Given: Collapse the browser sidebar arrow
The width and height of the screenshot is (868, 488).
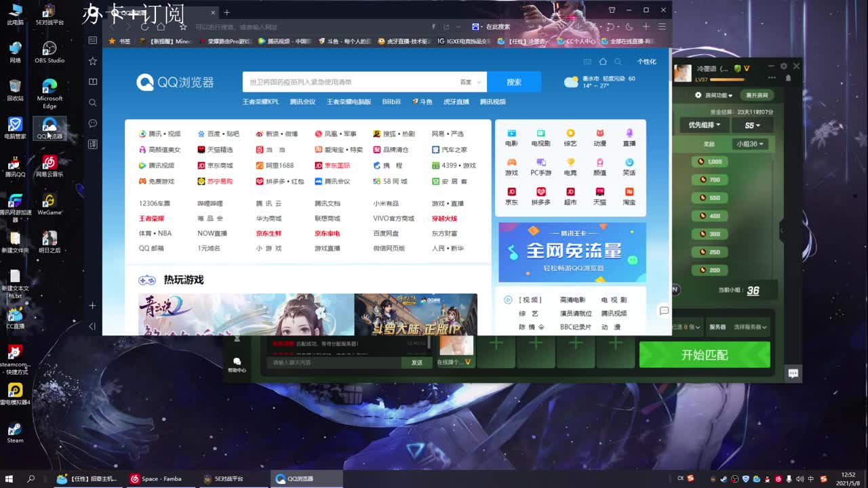Looking at the screenshot, I should point(93,326).
